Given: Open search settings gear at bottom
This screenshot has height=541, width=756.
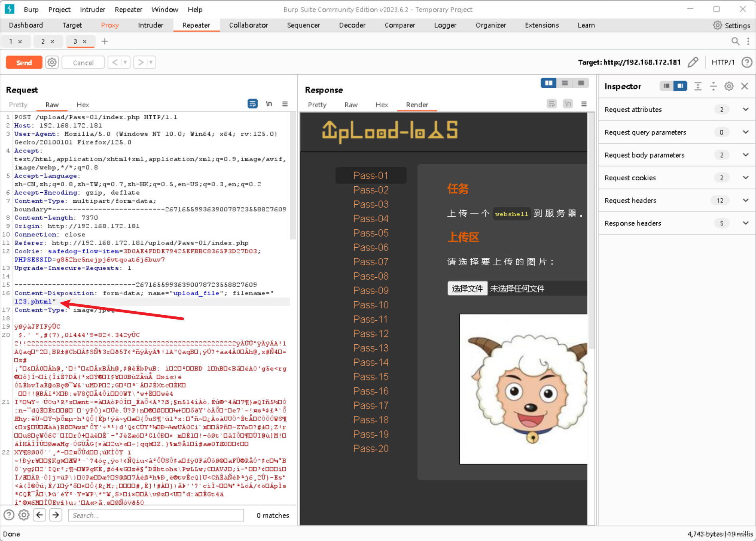Looking at the screenshot, I should [24, 515].
